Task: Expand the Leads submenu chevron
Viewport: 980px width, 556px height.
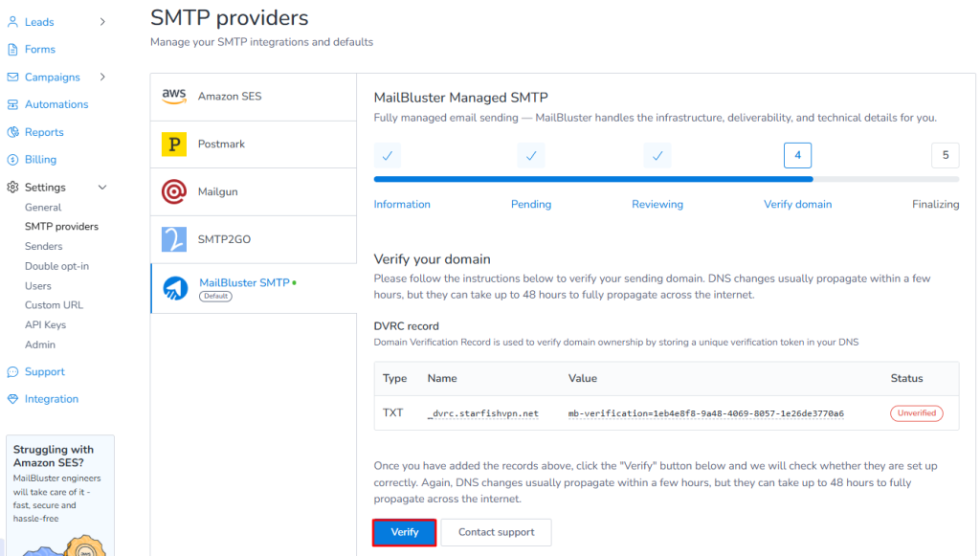Action: pos(102,22)
